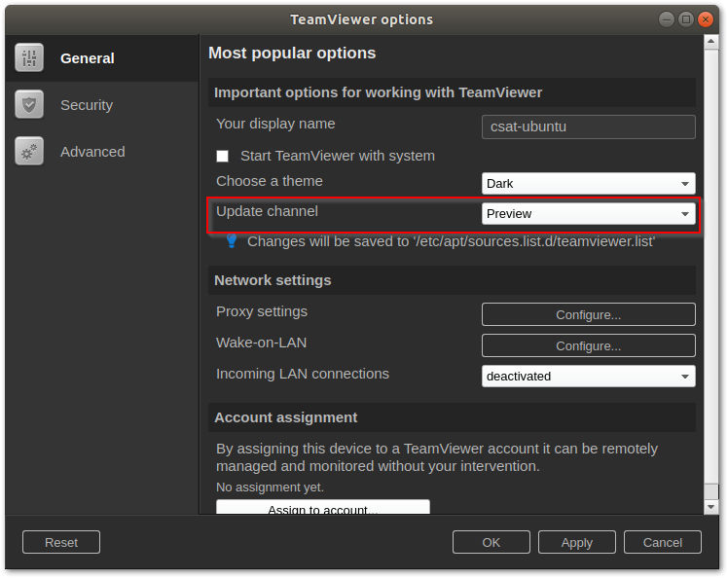
Task: Click the 'No assignment yet.' text
Action: (270, 487)
